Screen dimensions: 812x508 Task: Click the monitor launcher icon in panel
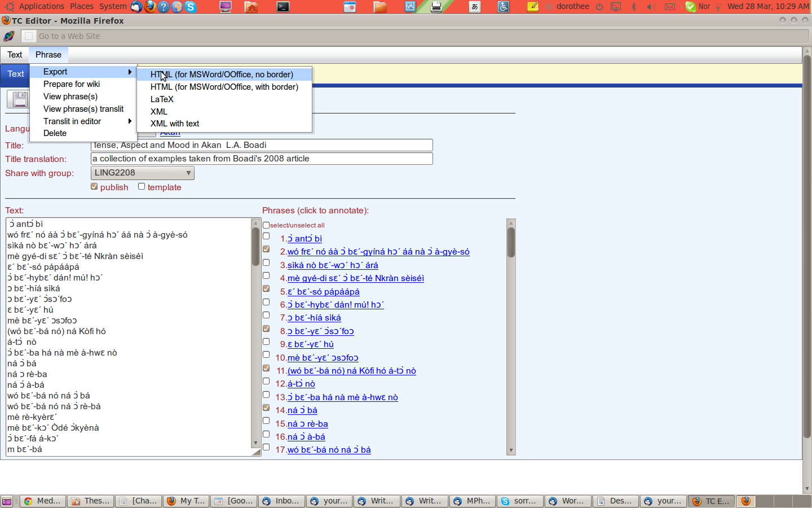pos(226,7)
